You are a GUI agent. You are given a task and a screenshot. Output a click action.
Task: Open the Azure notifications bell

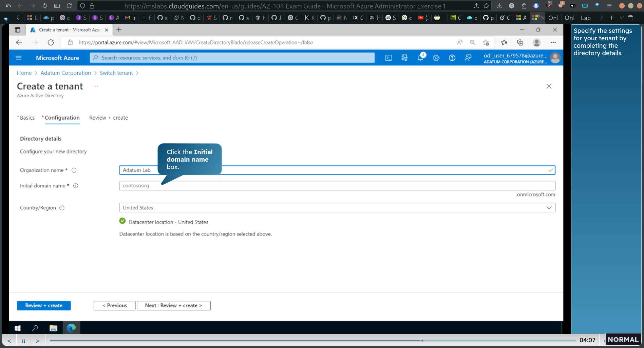pos(421,58)
